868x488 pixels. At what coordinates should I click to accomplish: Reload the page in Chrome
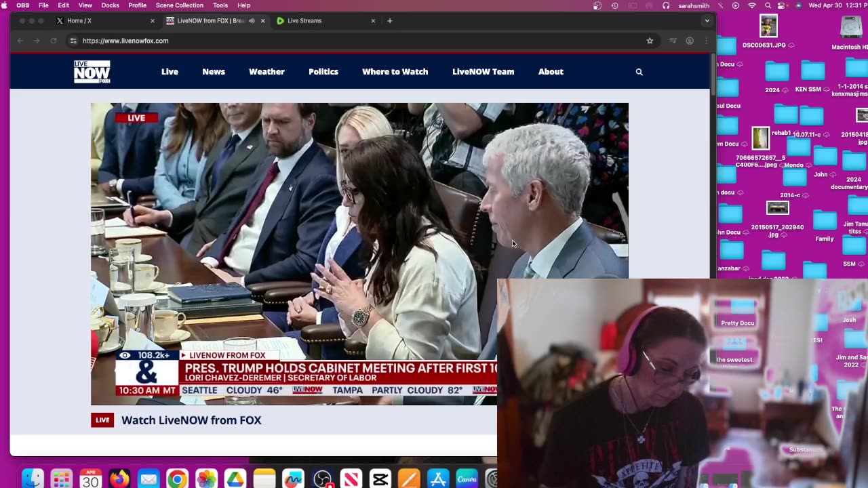click(54, 41)
